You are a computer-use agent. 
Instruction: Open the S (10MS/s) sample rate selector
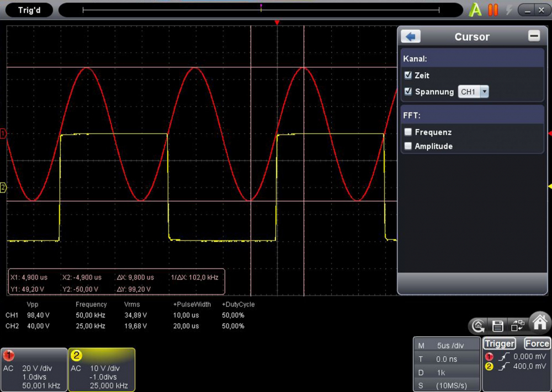[447, 385]
